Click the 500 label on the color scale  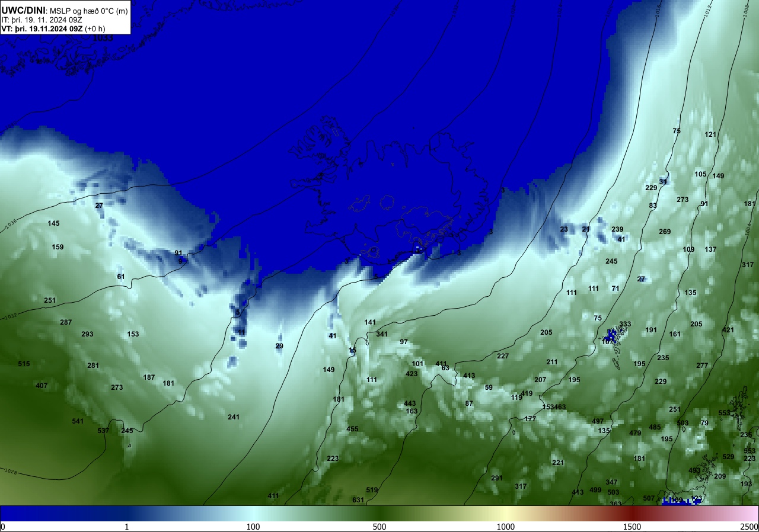pos(379,527)
